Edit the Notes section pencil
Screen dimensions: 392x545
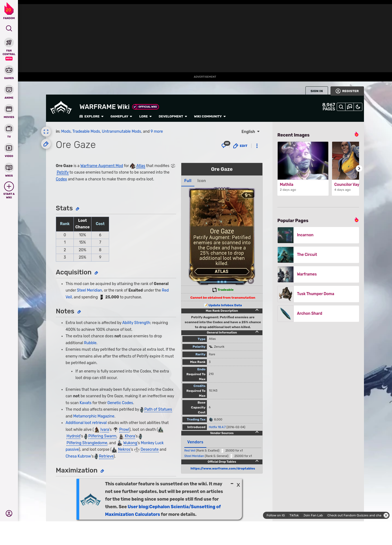coord(79,312)
